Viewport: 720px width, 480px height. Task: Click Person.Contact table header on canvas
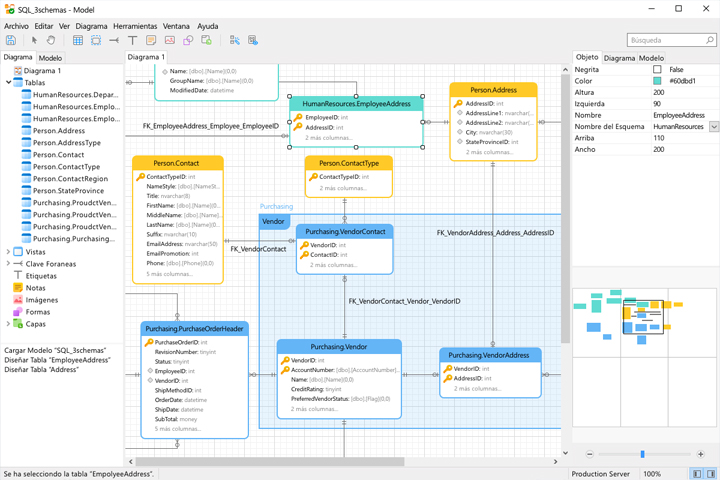[x=176, y=163]
